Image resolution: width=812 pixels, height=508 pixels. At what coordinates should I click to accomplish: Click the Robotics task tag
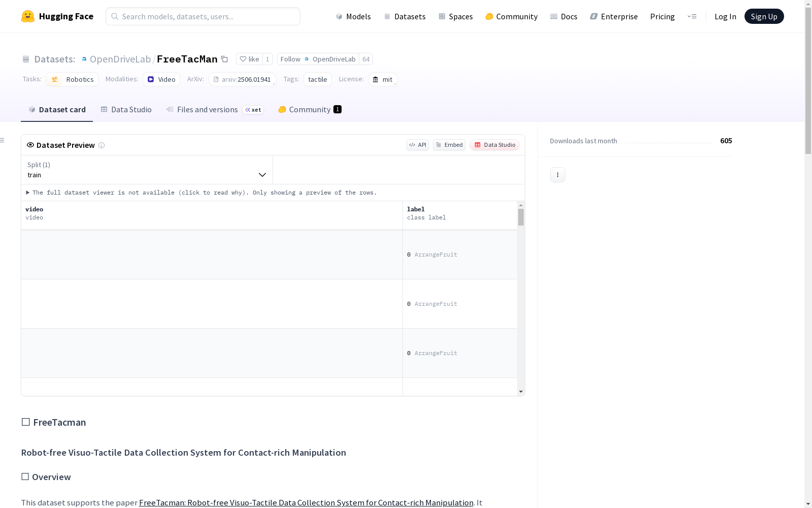[72, 79]
